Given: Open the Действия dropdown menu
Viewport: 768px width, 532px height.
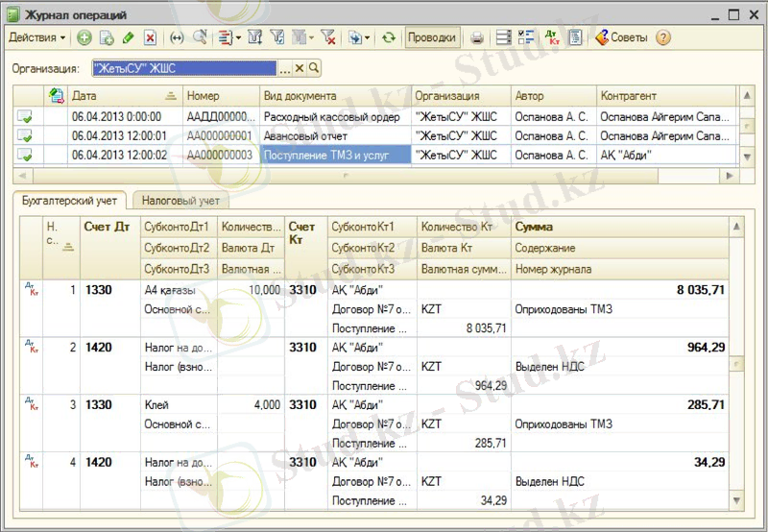Looking at the screenshot, I should (x=36, y=38).
